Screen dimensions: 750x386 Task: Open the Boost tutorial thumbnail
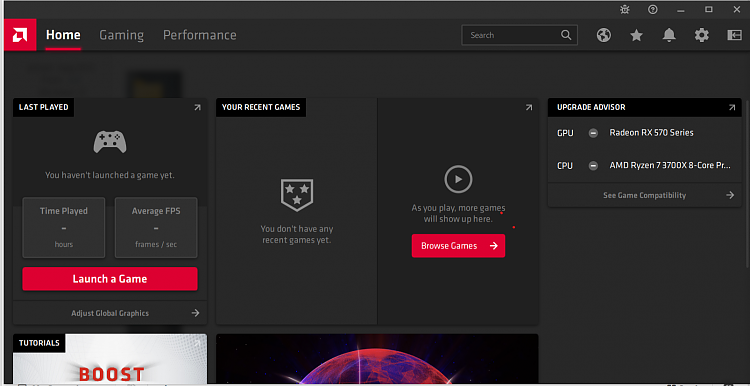(110, 359)
